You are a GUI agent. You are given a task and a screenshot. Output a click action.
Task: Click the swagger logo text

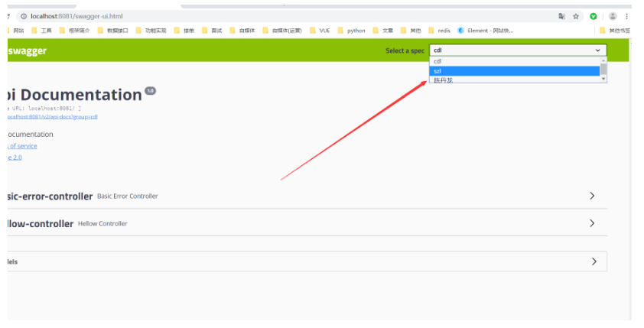[x=27, y=51]
